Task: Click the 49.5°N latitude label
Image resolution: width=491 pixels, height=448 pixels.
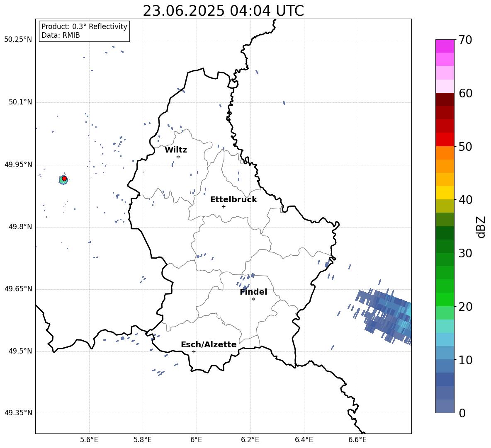Action: [x=20, y=351]
